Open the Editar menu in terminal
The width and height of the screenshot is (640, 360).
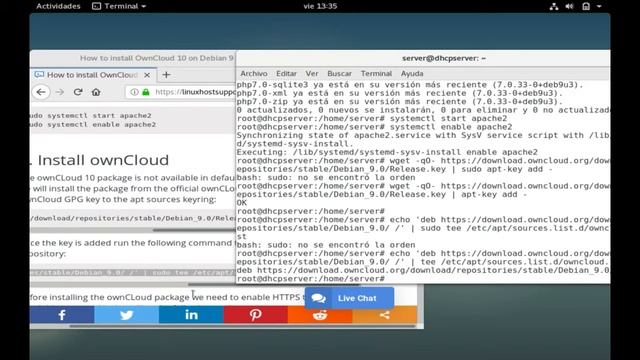[286, 74]
